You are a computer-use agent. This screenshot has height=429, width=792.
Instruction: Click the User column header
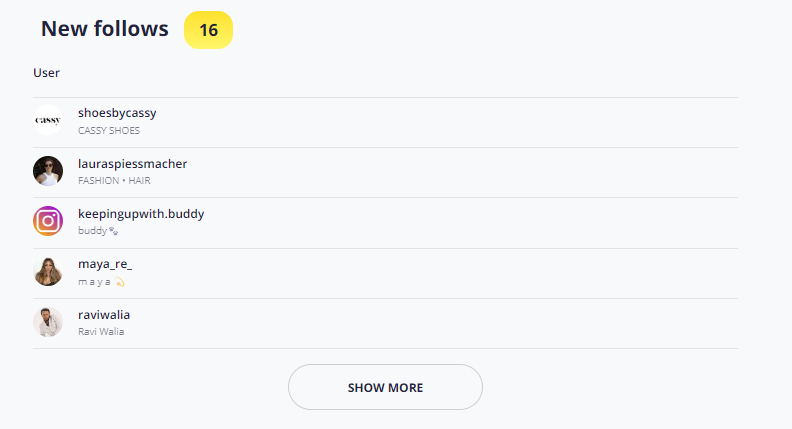pos(46,73)
